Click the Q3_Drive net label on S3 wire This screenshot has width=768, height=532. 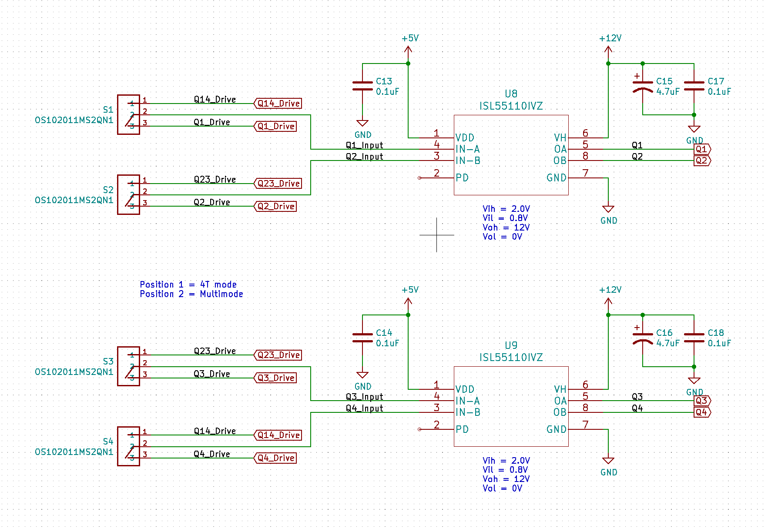click(x=212, y=374)
